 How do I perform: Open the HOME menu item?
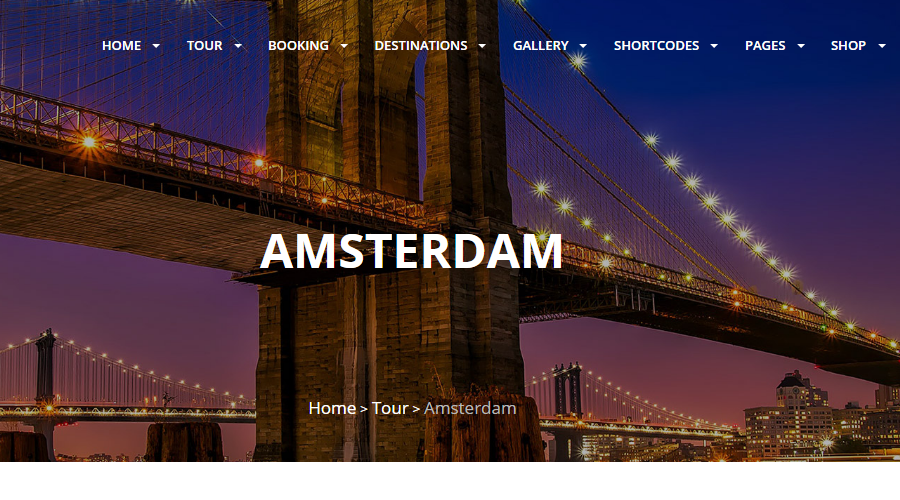(121, 45)
